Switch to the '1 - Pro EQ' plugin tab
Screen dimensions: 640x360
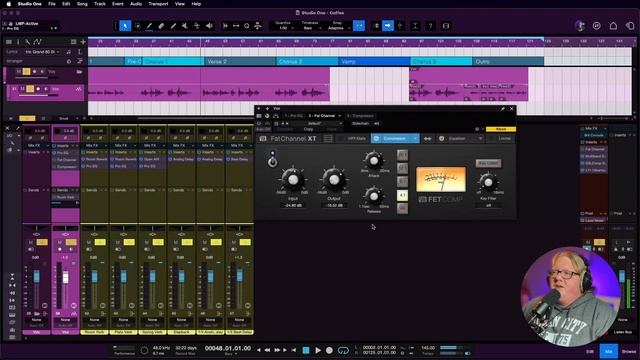294,116
